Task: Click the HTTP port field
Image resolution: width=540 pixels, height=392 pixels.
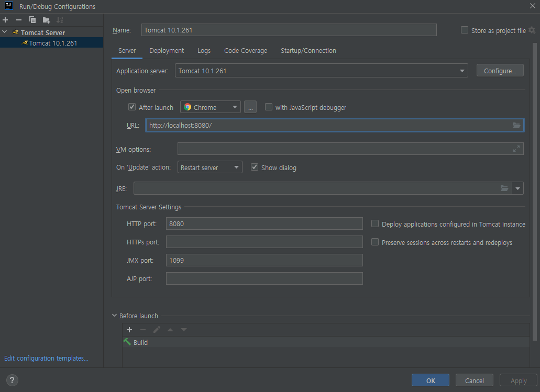Action: pyautogui.click(x=264, y=223)
